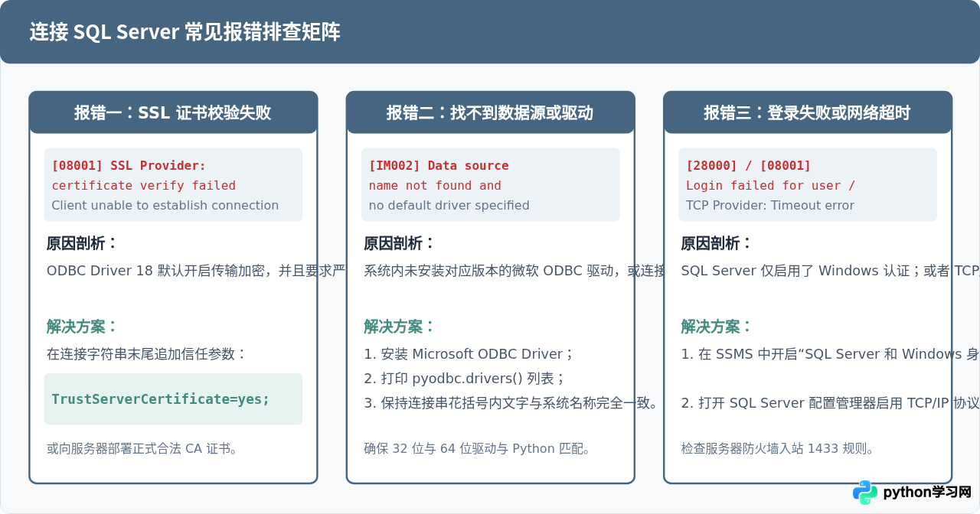
Task: Click 解决方案 heading in SSL card
Action: click(81, 327)
